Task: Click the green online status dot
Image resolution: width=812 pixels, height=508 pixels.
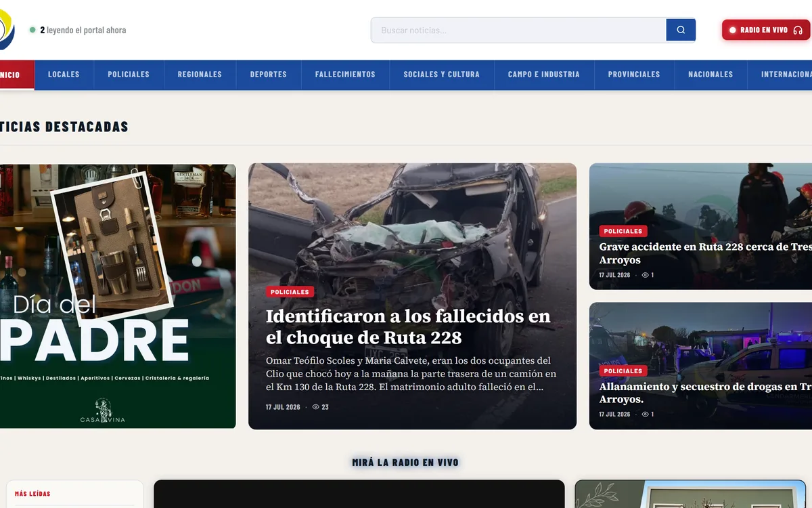Action: click(32, 30)
